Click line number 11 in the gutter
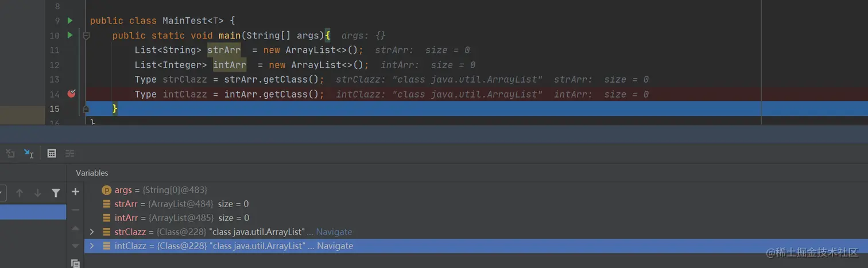This screenshot has width=868, height=268. pyautogui.click(x=54, y=50)
